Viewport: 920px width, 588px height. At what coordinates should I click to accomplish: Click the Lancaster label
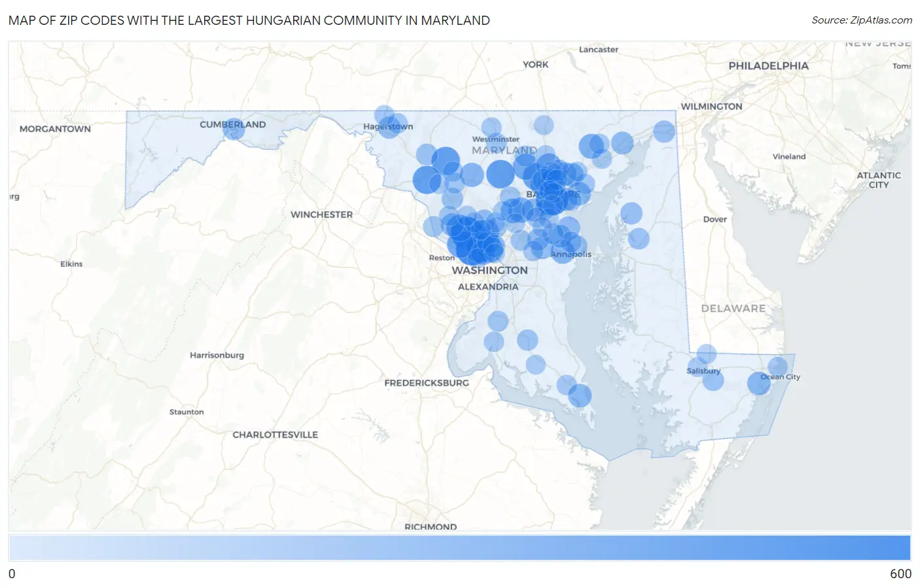(598, 50)
